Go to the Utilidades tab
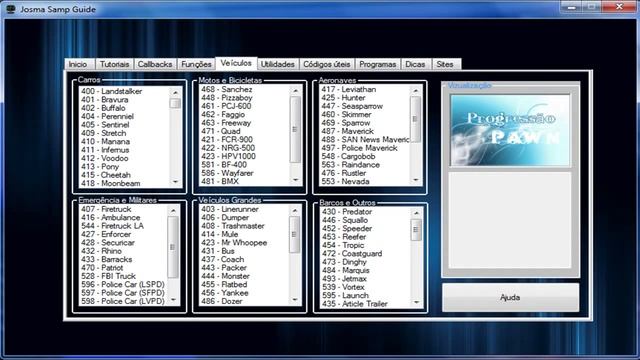 tap(278, 64)
